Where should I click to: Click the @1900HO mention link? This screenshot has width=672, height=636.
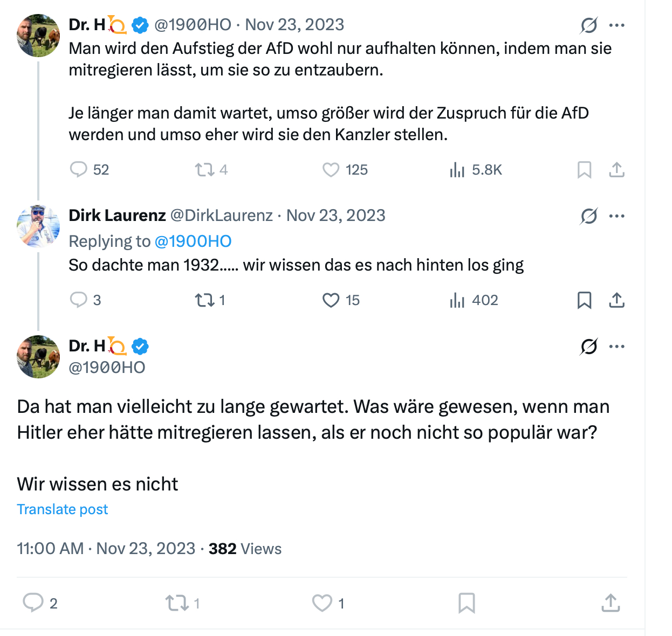tap(193, 241)
